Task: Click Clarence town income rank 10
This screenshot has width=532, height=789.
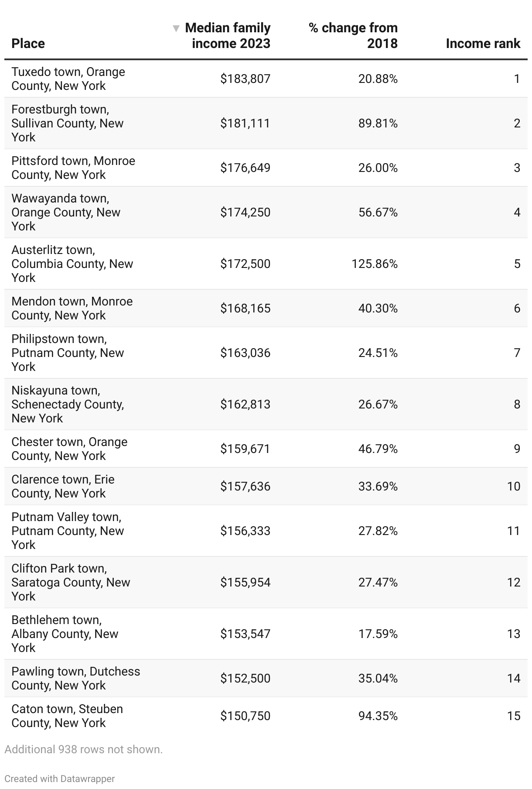Action: point(514,487)
